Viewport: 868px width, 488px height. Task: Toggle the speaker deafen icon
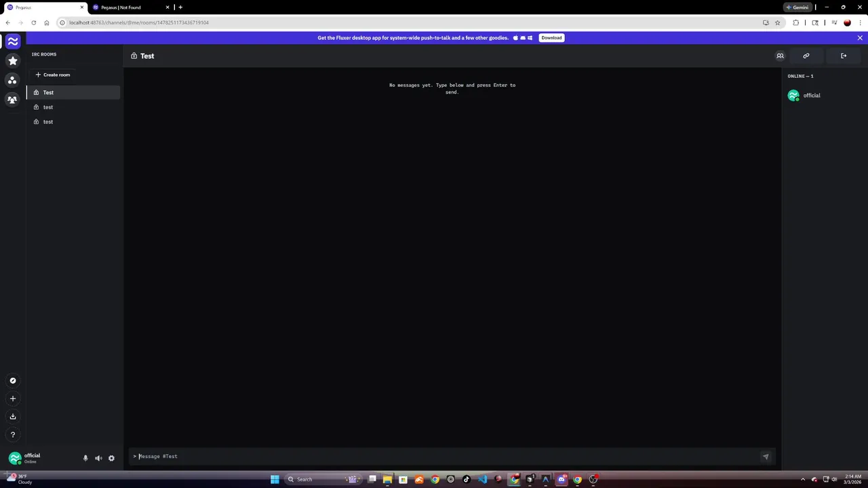pos(98,458)
